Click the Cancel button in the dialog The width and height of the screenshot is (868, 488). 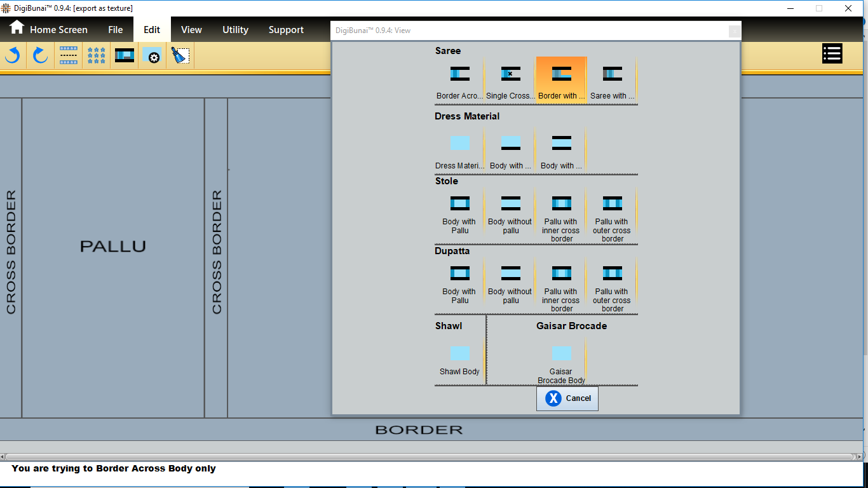pos(567,398)
